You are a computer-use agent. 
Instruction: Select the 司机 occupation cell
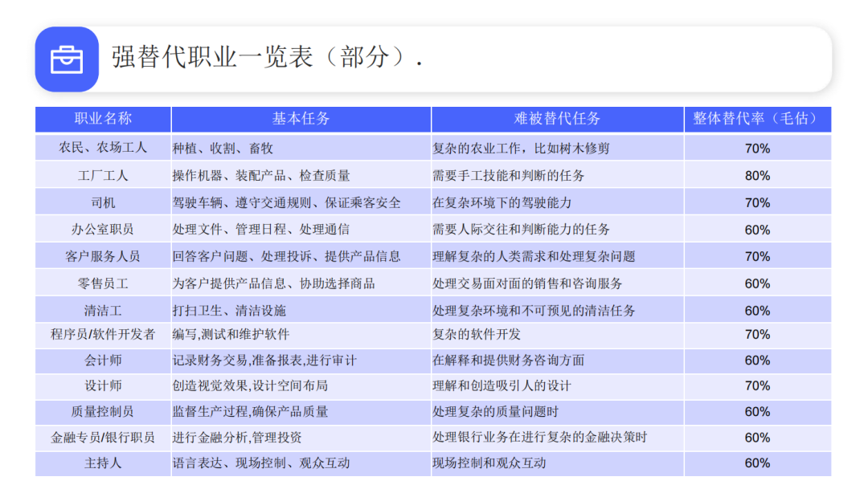point(102,202)
